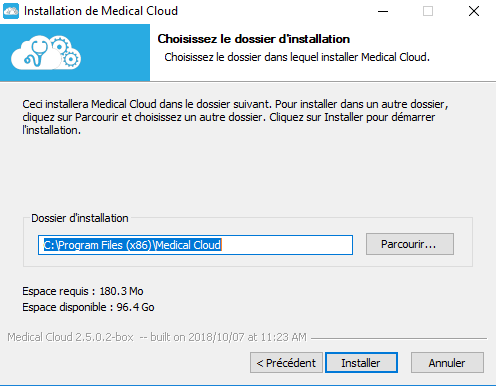Minimize the installer window

(x=383, y=11)
